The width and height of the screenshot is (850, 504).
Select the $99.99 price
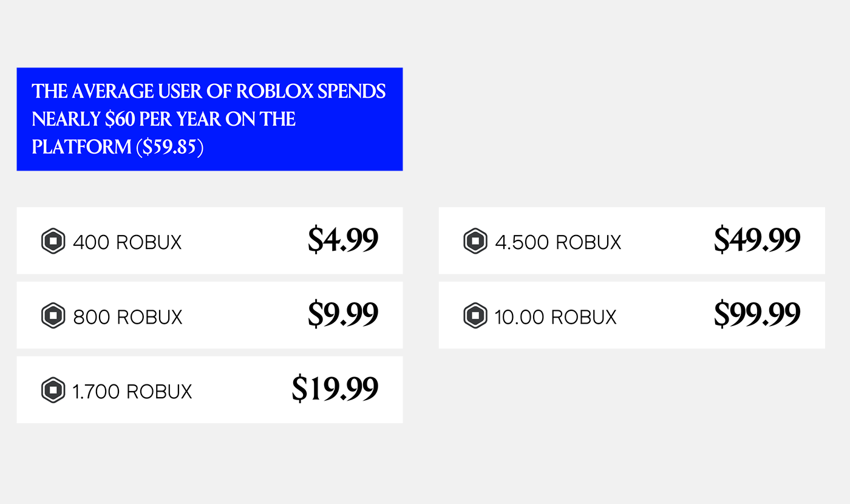pyautogui.click(x=757, y=315)
